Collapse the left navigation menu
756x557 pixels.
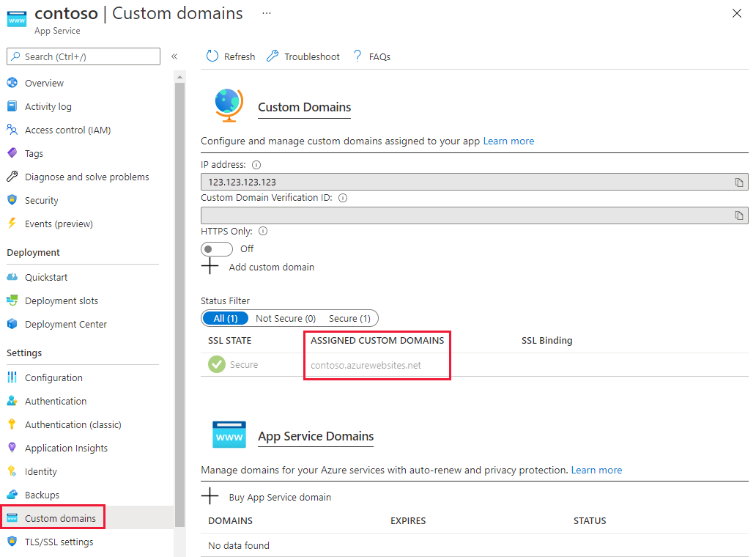(x=174, y=56)
